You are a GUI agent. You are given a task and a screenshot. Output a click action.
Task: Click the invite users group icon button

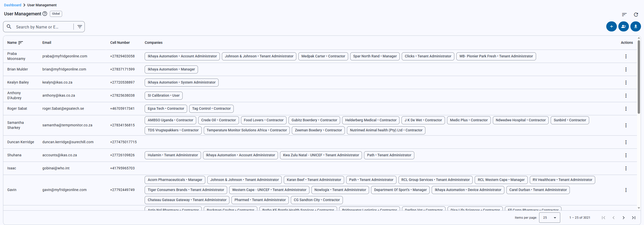(623, 26)
